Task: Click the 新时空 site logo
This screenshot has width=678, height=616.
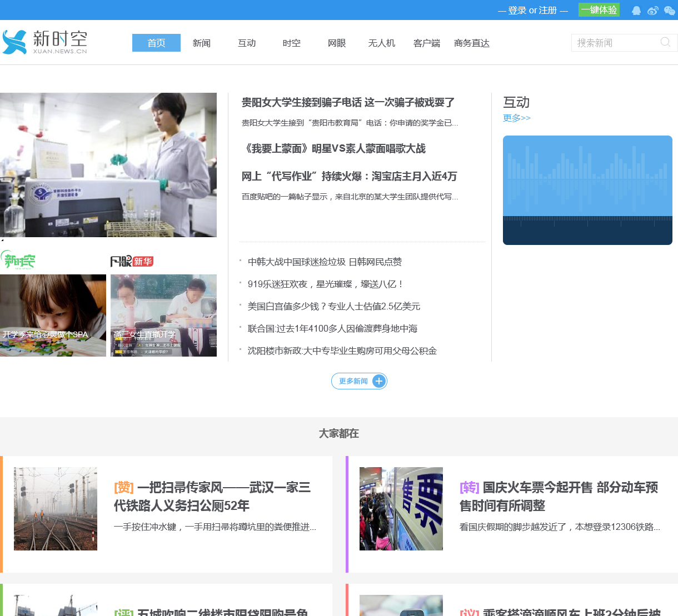Action: pyautogui.click(x=44, y=42)
